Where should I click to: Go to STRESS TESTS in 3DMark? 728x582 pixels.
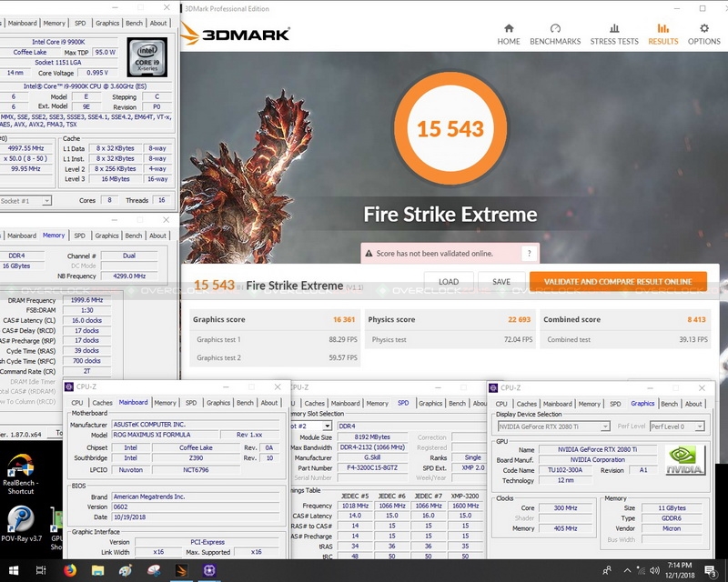coord(613,35)
